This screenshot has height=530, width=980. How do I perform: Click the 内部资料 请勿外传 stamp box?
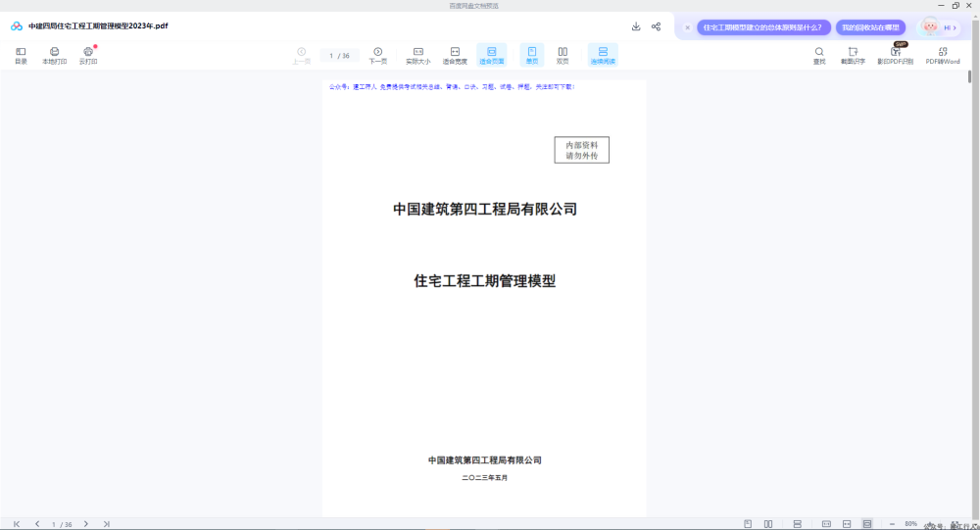(x=582, y=150)
